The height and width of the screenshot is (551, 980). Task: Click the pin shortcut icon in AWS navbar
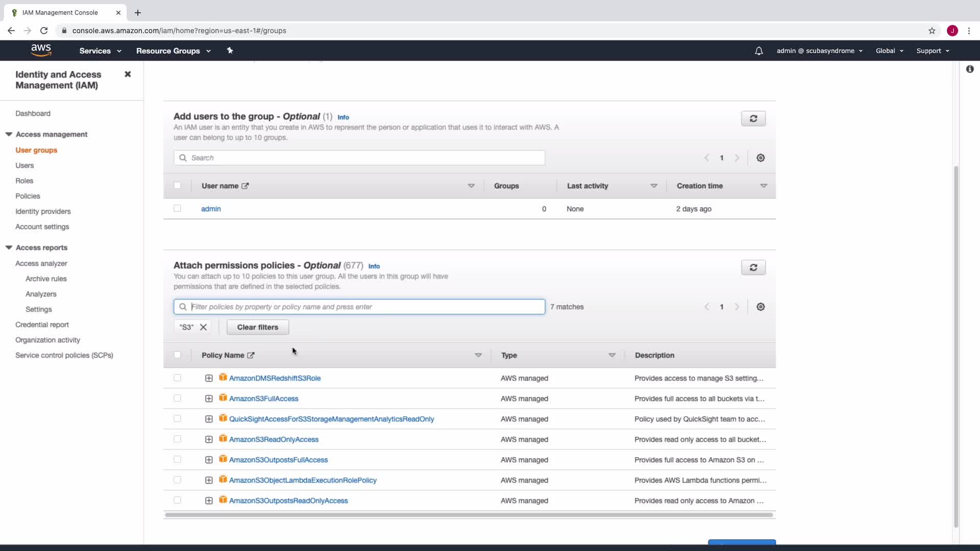tap(230, 51)
